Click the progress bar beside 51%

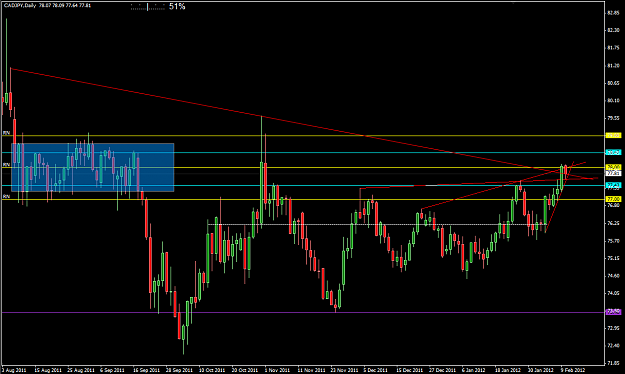pos(148,7)
